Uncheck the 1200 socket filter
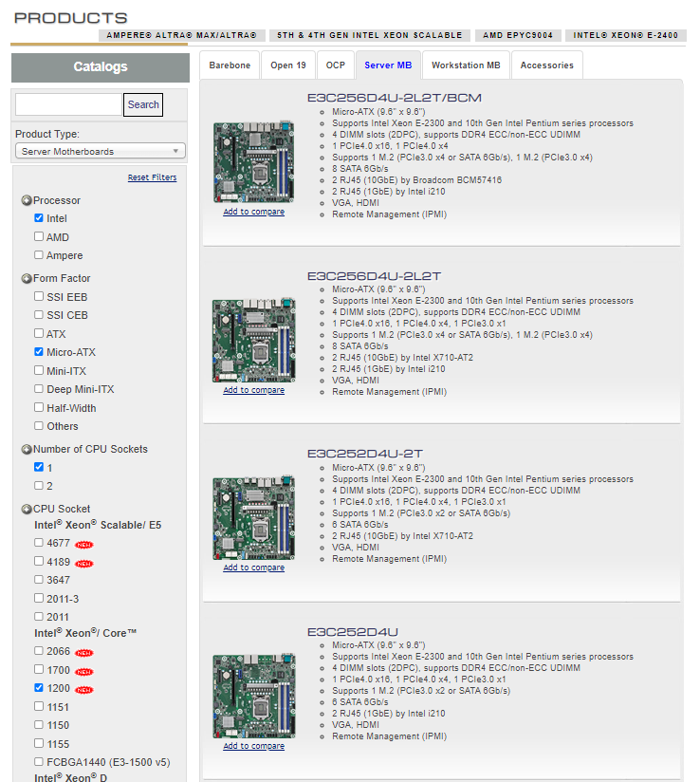700x782 pixels. pyautogui.click(x=39, y=688)
